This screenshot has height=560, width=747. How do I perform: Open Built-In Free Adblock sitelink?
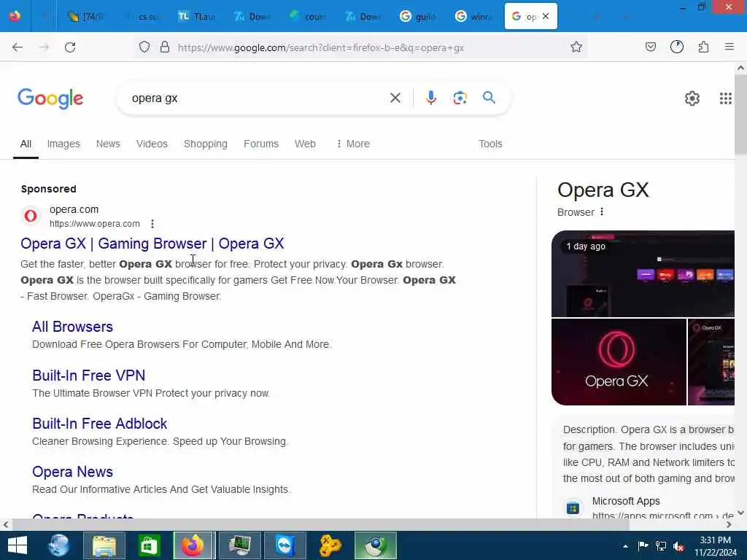pos(99,424)
